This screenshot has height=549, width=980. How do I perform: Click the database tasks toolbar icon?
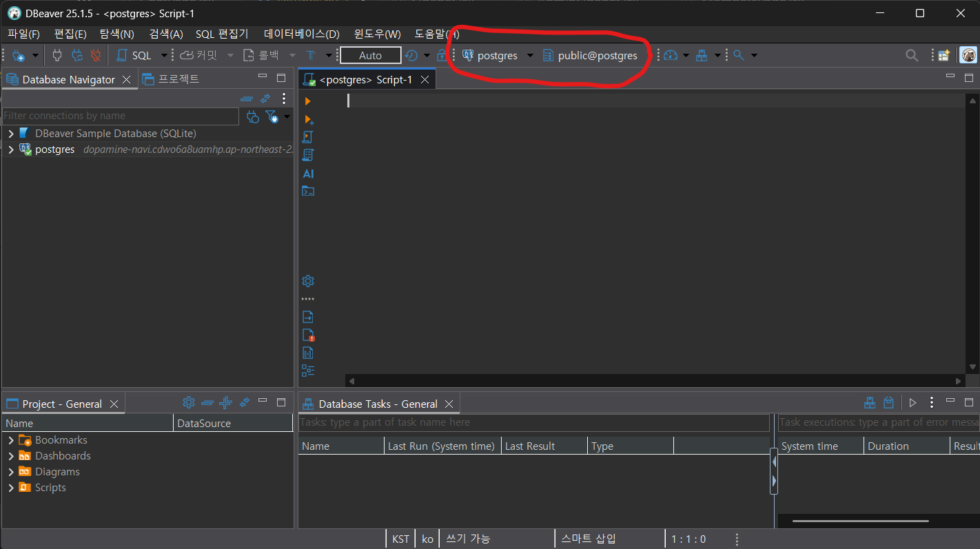coord(702,55)
